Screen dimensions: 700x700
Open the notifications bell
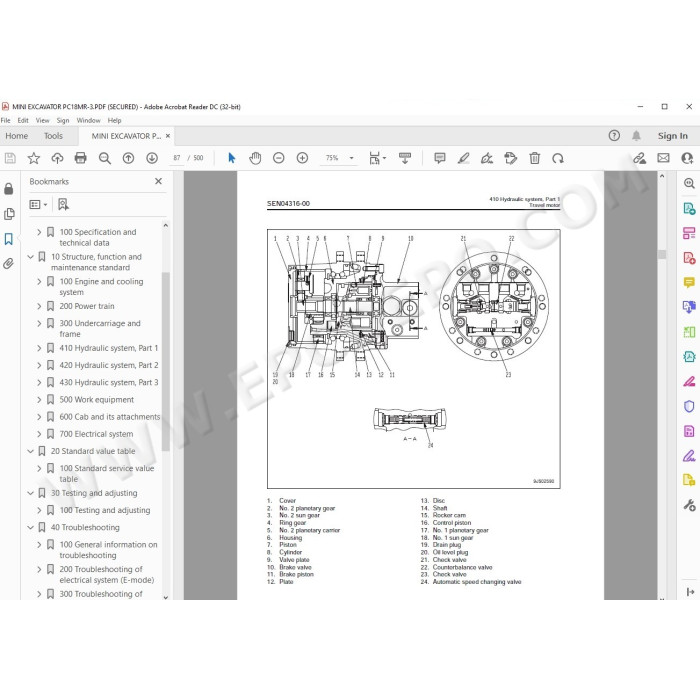point(636,136)
